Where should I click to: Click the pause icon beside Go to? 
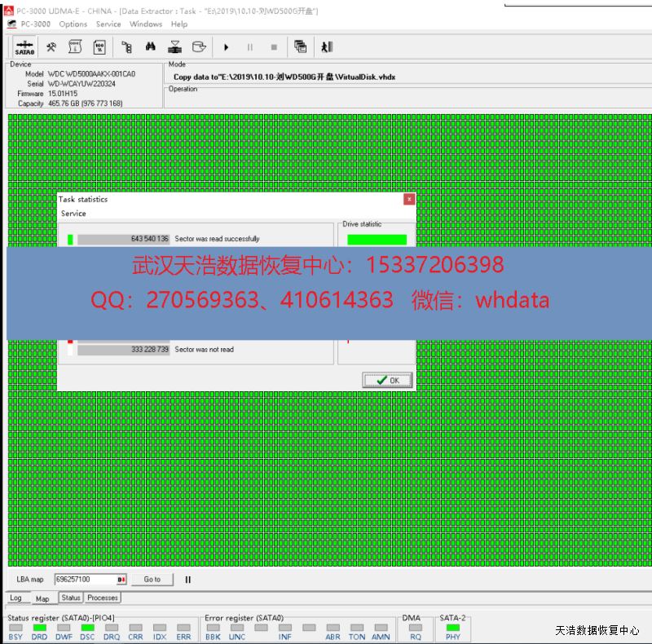187,580
